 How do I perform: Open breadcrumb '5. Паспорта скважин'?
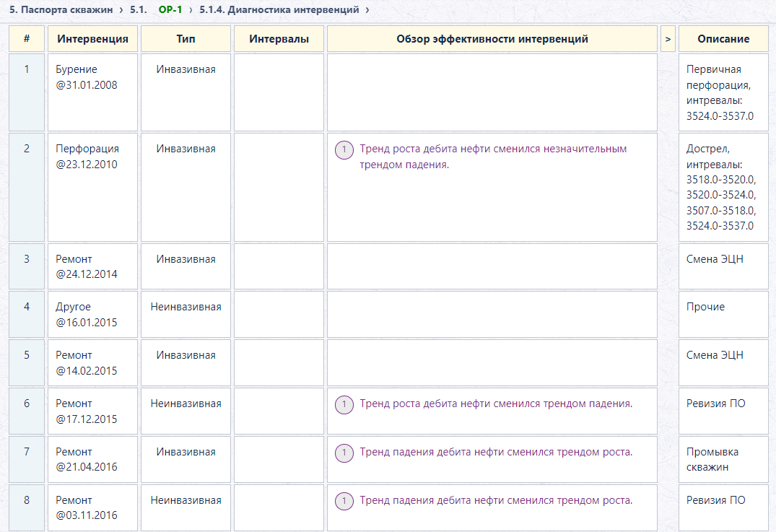click(x=61, y=9)
